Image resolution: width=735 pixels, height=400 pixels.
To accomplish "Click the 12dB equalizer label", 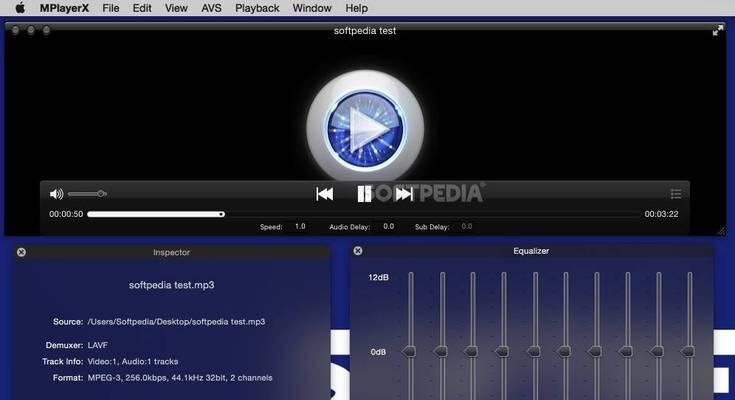I will (378, 278).
